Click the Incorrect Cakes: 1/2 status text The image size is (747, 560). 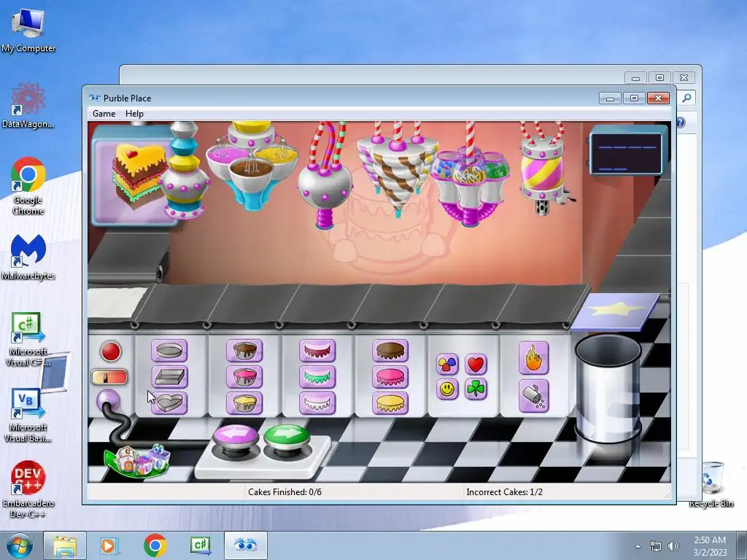point(504,492)
